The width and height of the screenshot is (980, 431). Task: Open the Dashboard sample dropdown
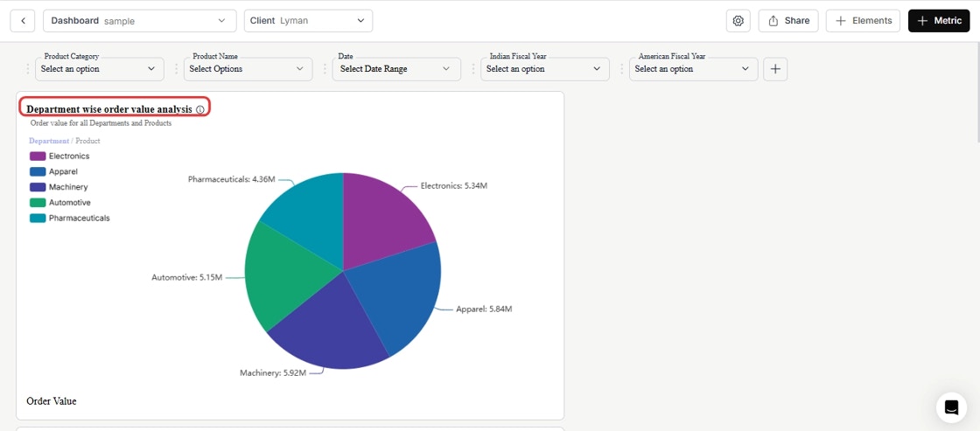pos(140,21)
